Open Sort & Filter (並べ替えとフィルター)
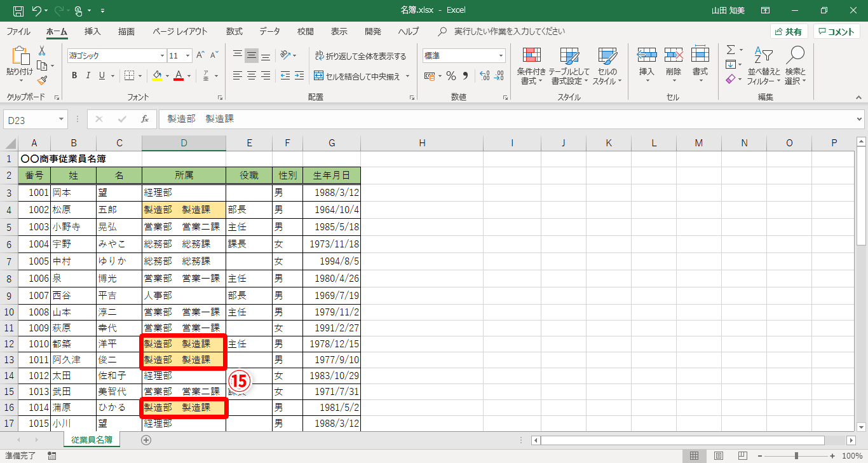 [763, 66]
